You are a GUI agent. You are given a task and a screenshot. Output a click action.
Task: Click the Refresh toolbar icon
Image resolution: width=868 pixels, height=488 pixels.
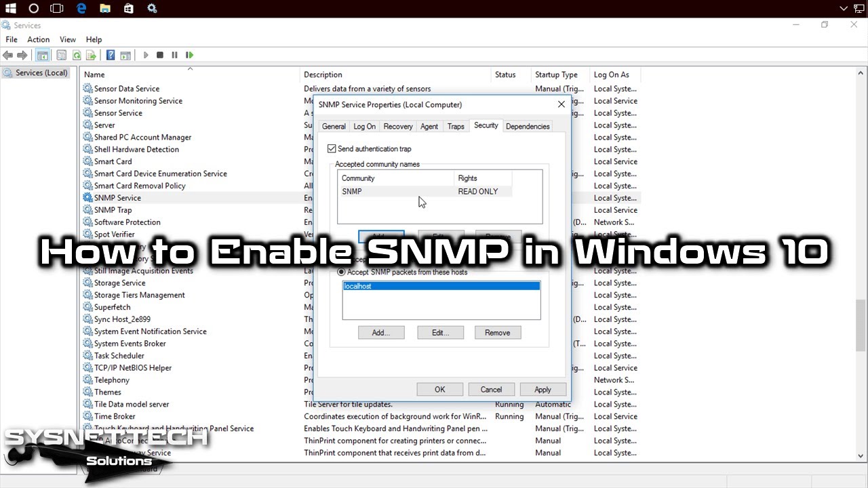pyautogui.click(x=77, y=55)
